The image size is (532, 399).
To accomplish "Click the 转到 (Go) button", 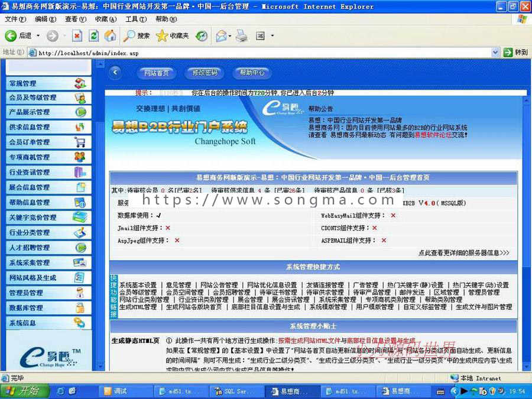I will (515, 52).
